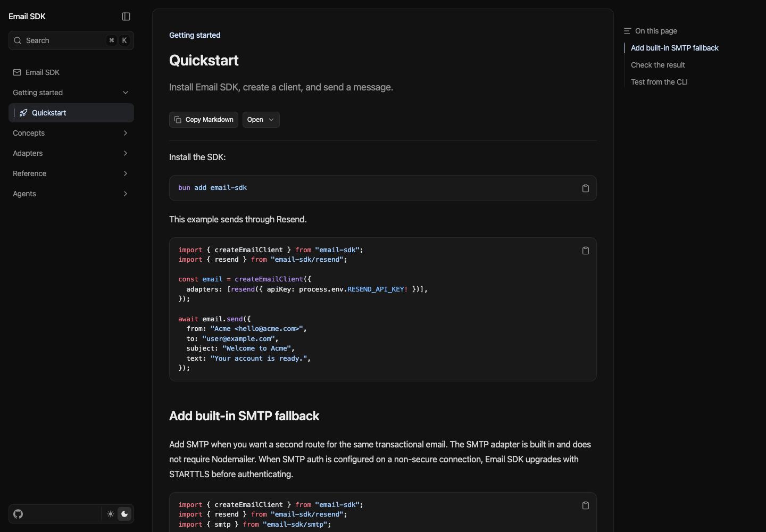Screen dimensions: 766x532
Task: Copy the SMTP fallback code block
Action: point(586,505)
